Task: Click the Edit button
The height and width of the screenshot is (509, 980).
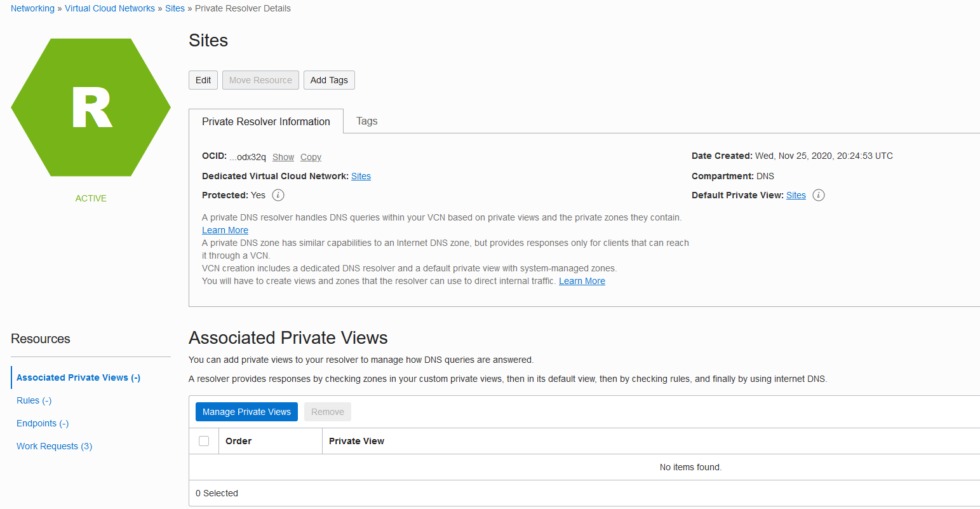Action: pyautogui.click(x=203, y=80)
